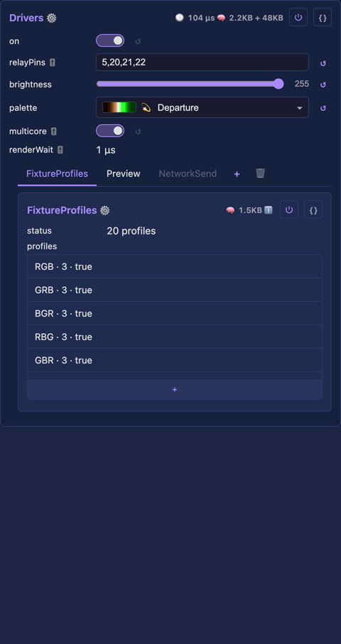The height and width of the screenshot is (644, 341).
Task: Reset brightness value with reset arrow
Action: tap(323, 84)
